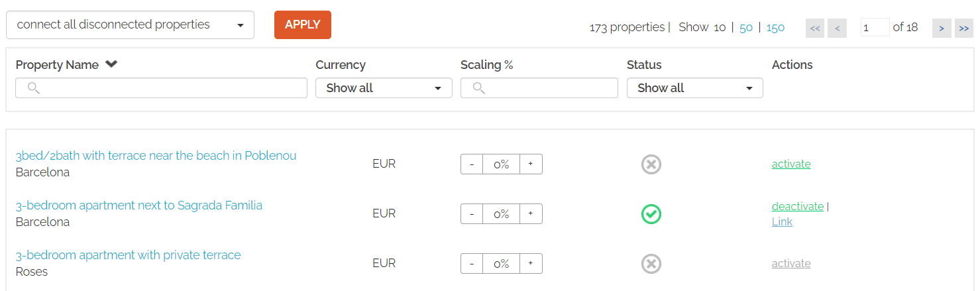
Task: Increase scaling for the Poblenou property
Action: [x=531, y=164]
